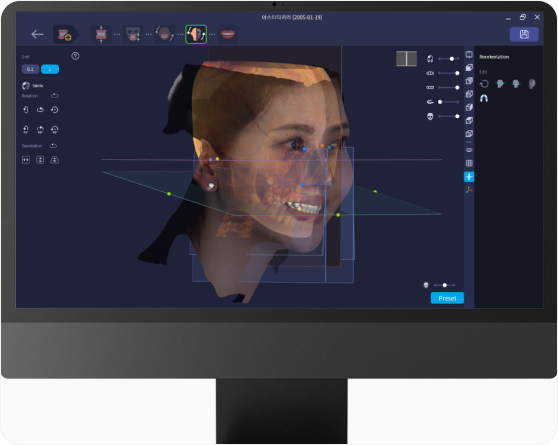The height and width of the screenshot is (445, 558).
Task: Toggle the split view layout thumbnail
Action: tap(406, 59)
